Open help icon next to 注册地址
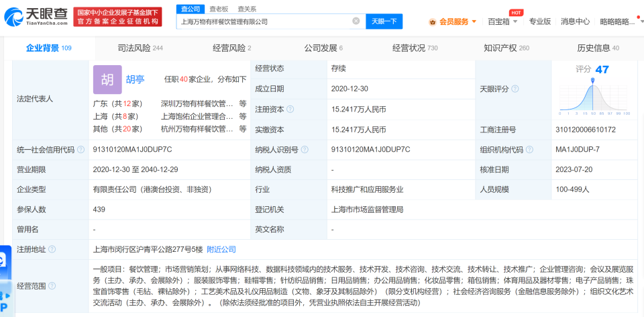The height and width of the screenshot is (317, 644). coord(52,249)
